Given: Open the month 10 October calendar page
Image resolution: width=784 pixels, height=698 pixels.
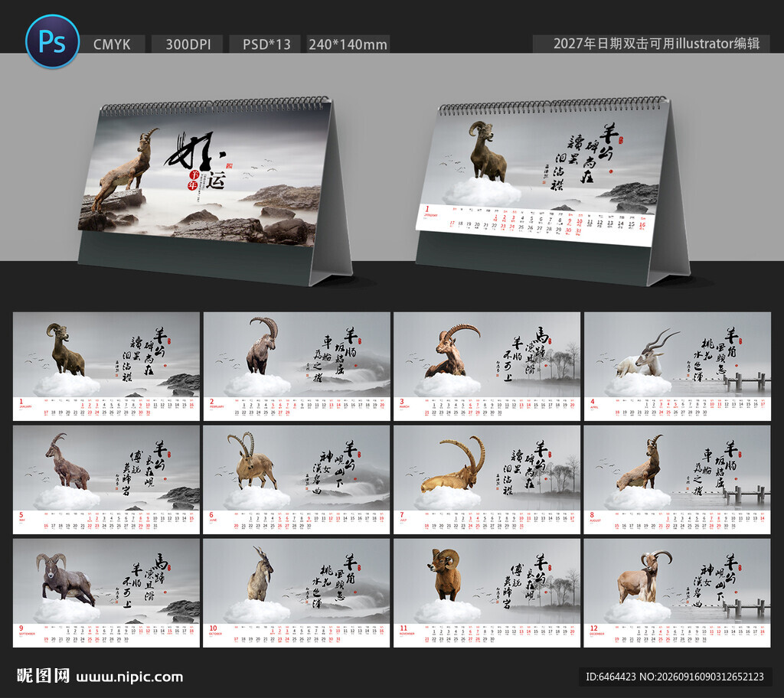Looking at the screenshot, I should click(x=296, y=593).
